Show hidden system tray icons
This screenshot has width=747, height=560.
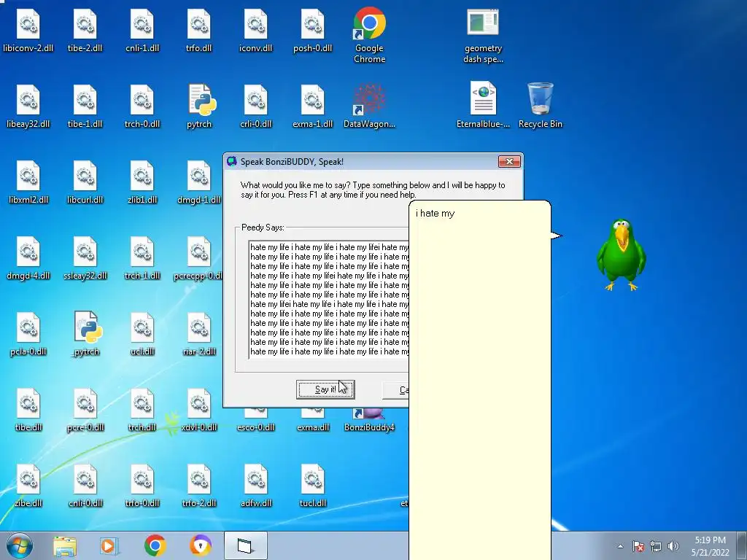(x=620, y=546)
